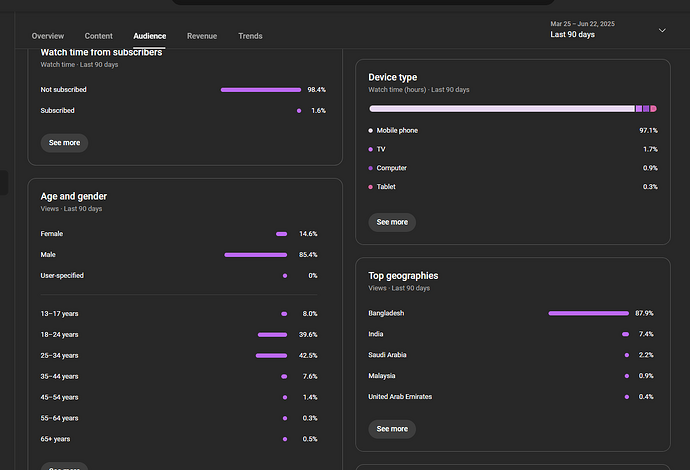The width and height of the screenshot is (690, 470).
Task: Click the 'Device type' card title
Action: point(393,77)
